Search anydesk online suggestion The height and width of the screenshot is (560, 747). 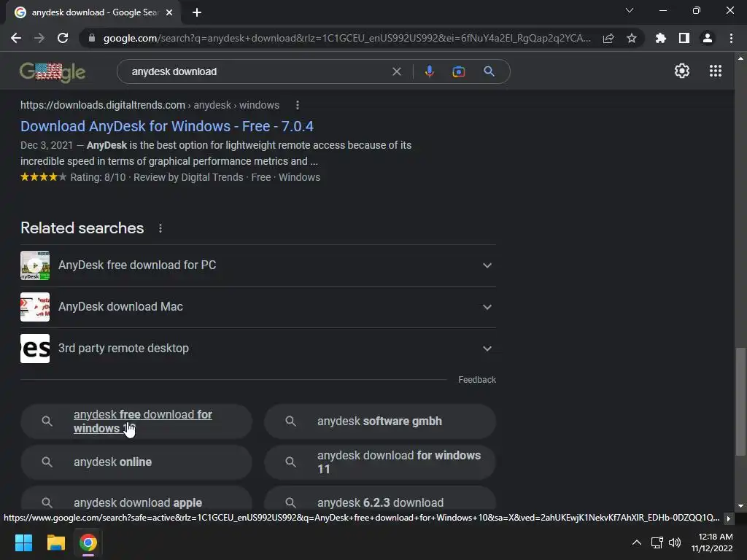click(x=136, y=462)
